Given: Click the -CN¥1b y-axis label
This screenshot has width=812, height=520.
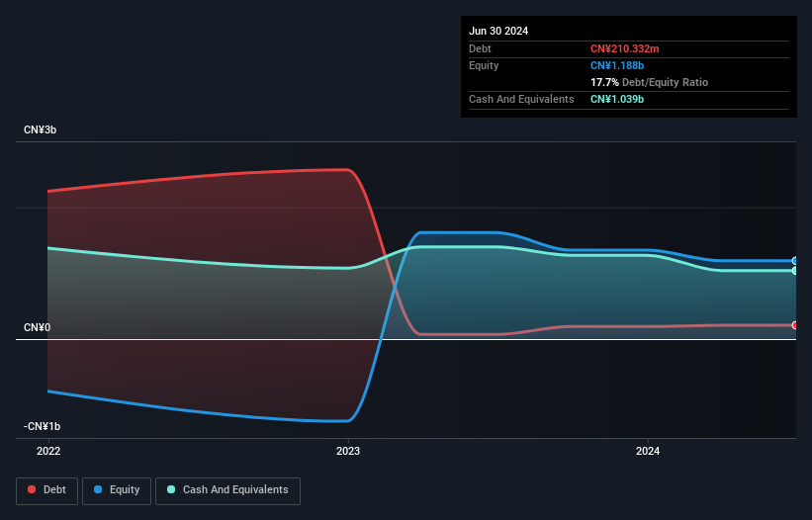Looking at the screenshot, I should [42, 426].
